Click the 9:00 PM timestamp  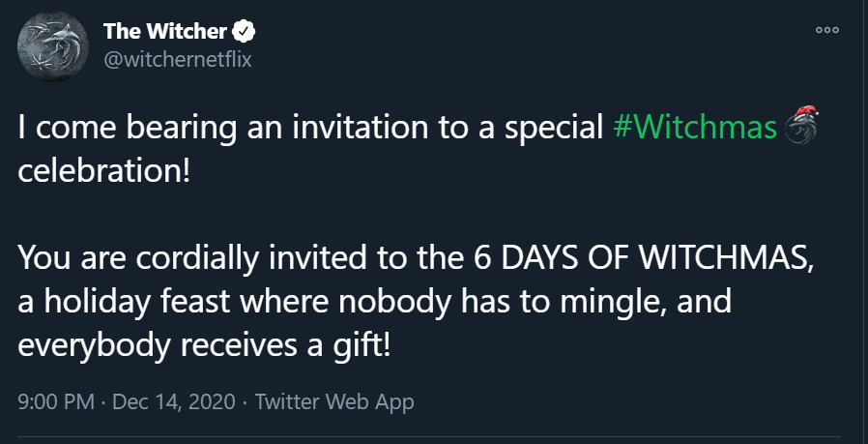(56, 401)
